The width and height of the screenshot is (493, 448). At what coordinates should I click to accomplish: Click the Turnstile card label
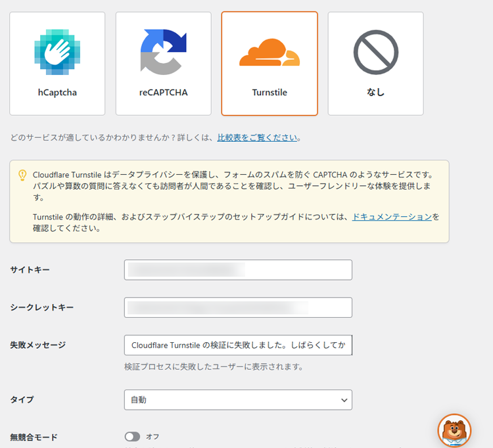point(270,93)
